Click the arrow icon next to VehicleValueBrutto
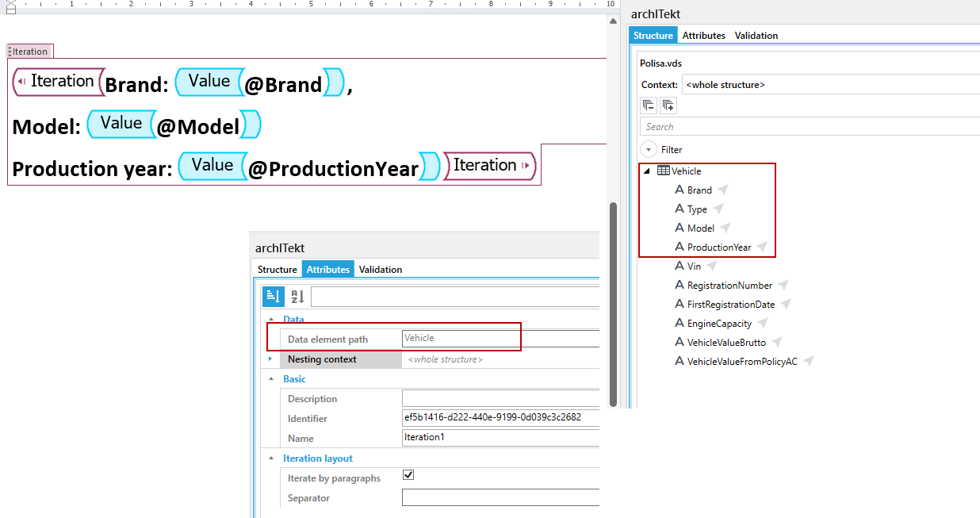Viewport: 980px width, 518px height. tap(777, 342)
